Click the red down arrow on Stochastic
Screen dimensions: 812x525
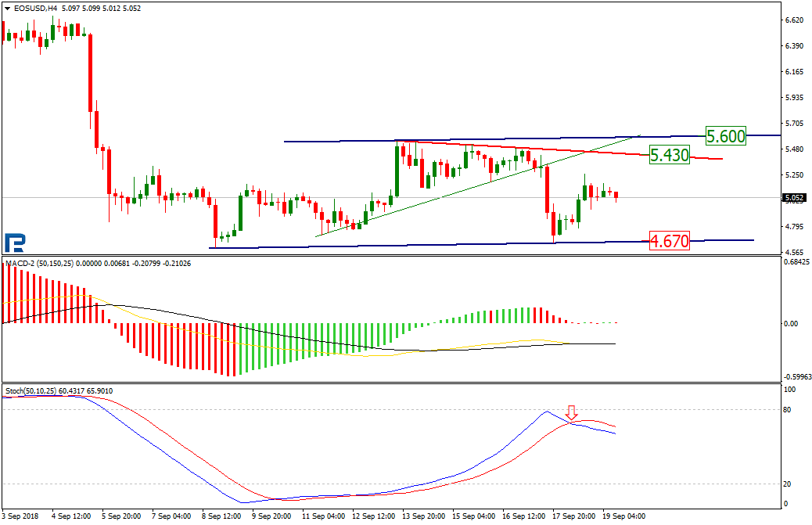[x=572, y=412]
